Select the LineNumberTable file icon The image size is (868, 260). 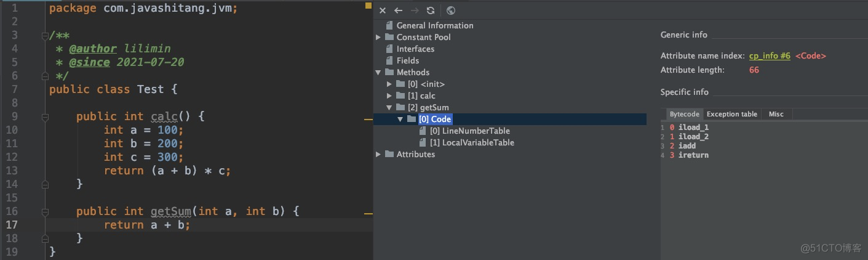tap(423, 131)
